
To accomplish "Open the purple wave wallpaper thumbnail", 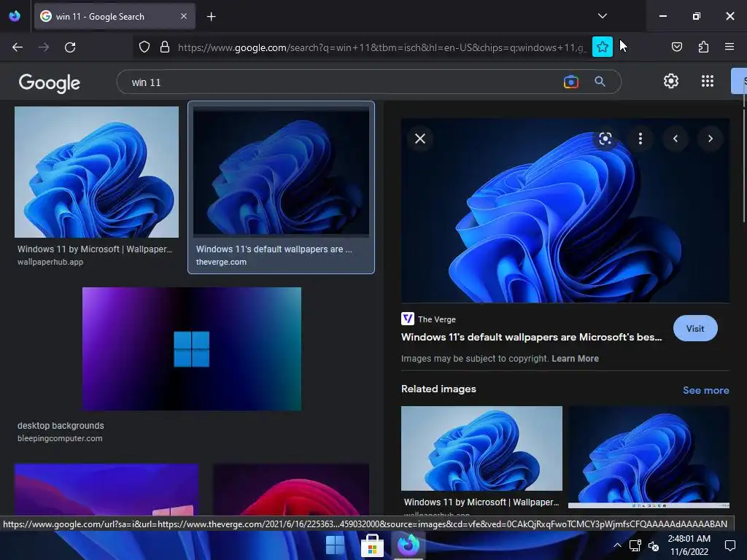I will [107, 489].
